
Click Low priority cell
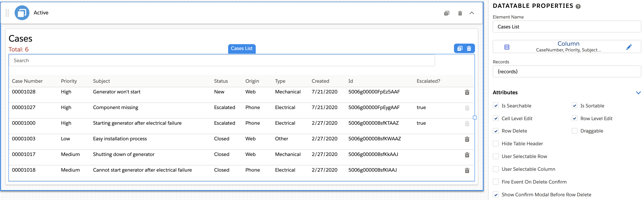[65, 139]
